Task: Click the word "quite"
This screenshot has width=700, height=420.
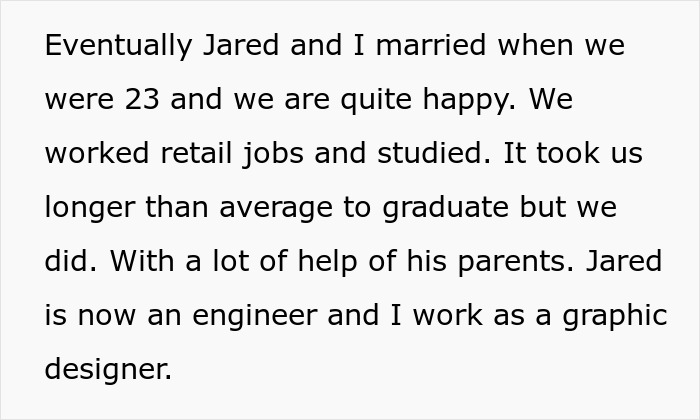Action: click(x=376, y=100)
